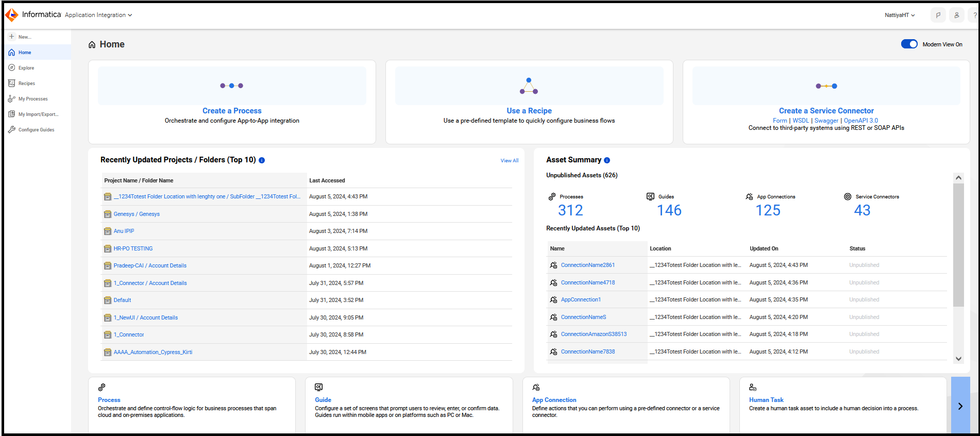The height and width of the screenshot is (436, 980).
Task: Open the user profile icon
Action: (x=957, y=15)
